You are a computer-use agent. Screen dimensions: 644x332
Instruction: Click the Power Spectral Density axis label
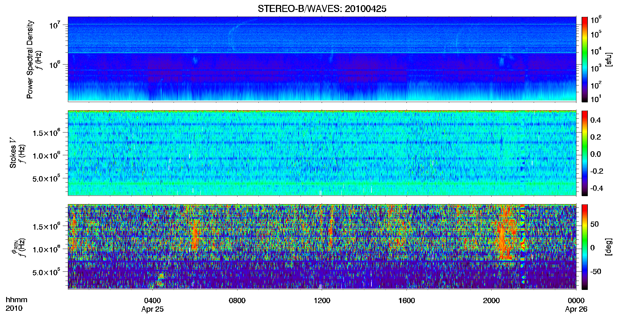click(30, 59)
